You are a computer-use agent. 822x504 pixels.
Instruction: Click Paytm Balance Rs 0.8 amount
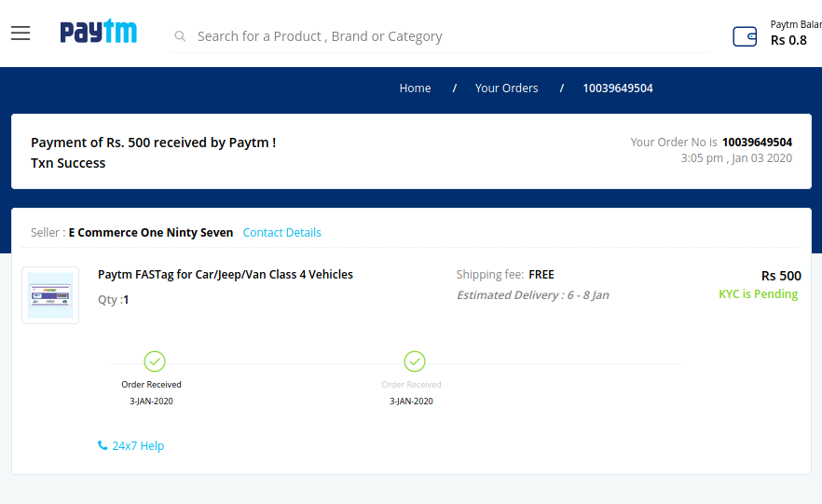coord(788,40)
